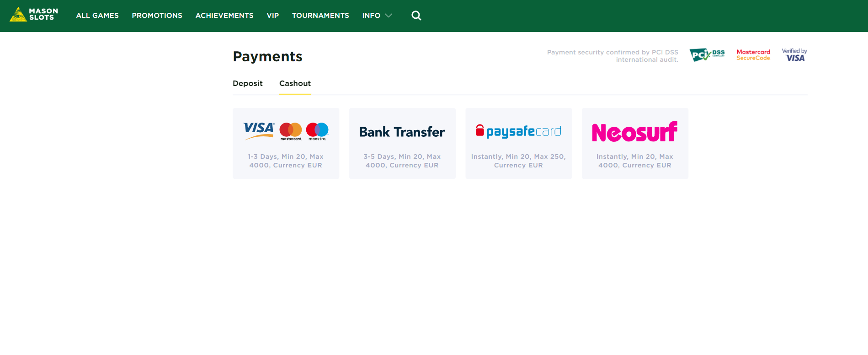Click the Mason Slots logo
This screenshot has width=868, height=355.
[34, 15]
